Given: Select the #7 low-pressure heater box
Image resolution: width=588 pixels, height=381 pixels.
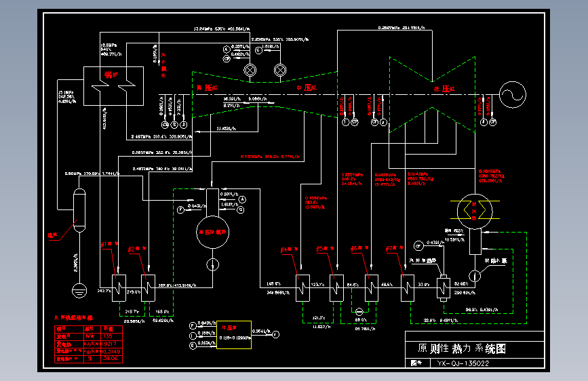Looking at the screenshot, I should pos(407,288).
